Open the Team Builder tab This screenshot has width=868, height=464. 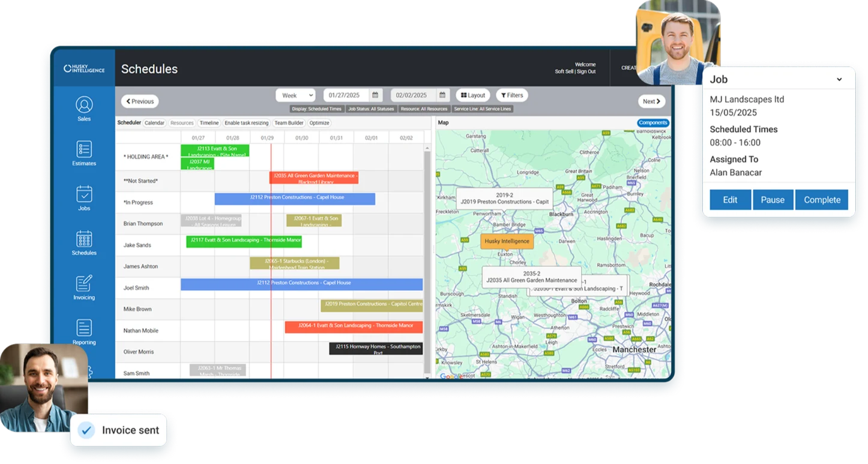(289, 122)
